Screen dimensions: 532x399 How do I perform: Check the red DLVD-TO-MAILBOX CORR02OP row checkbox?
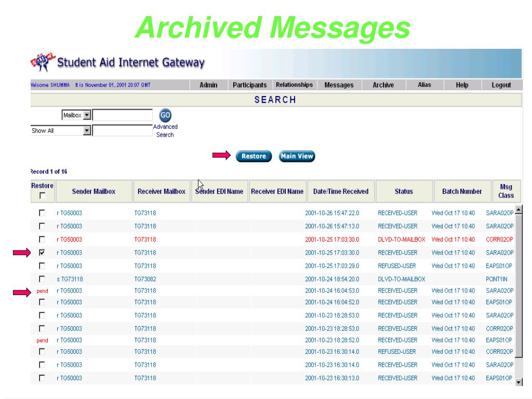tap(42, 239)
